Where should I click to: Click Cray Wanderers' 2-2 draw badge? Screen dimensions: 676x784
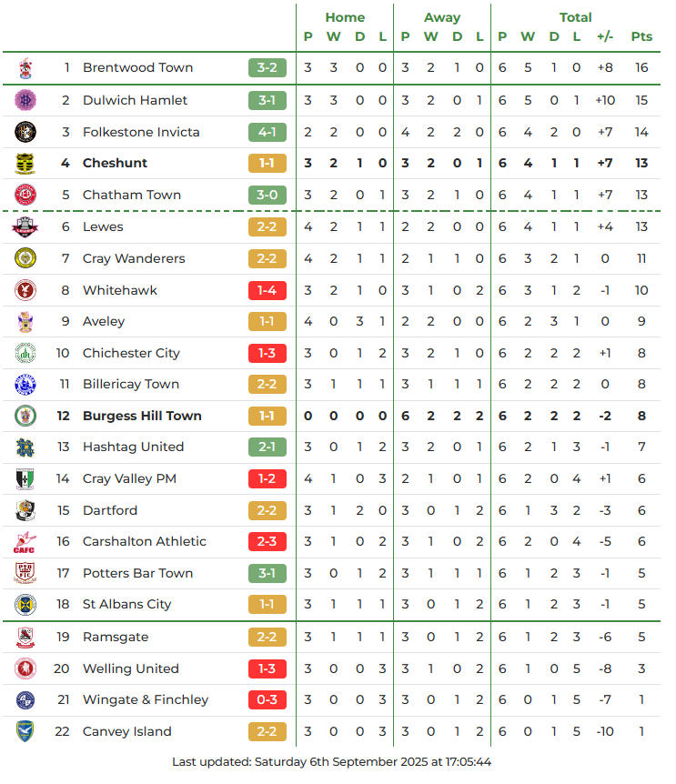point(267,258)
